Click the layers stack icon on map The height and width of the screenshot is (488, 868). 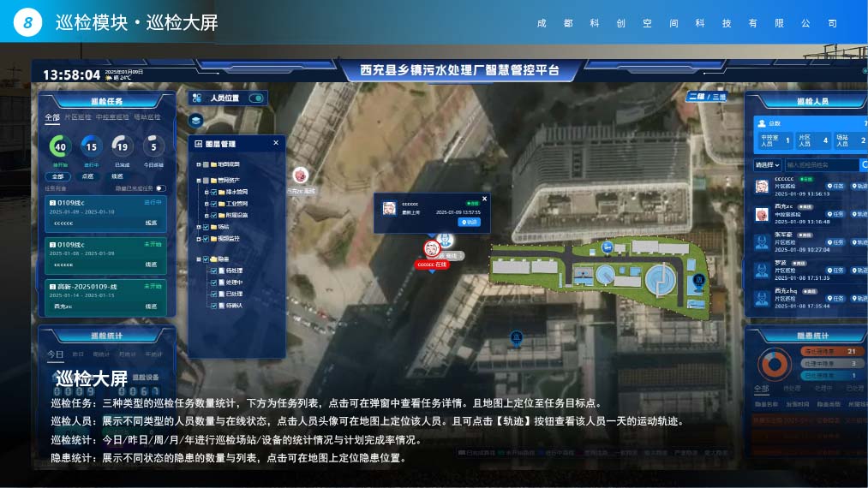pos(196,121)
